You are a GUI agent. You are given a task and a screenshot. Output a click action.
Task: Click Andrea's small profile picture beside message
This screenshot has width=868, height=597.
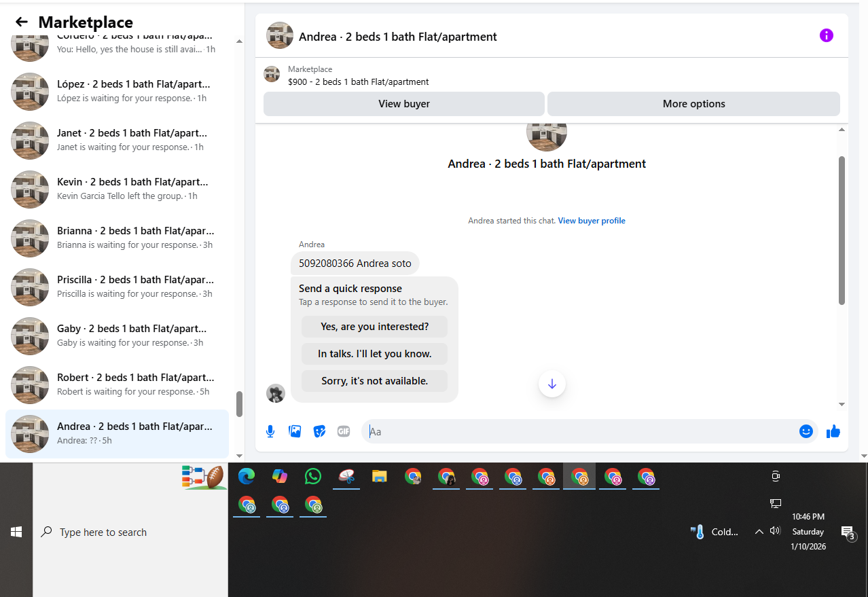276,393
